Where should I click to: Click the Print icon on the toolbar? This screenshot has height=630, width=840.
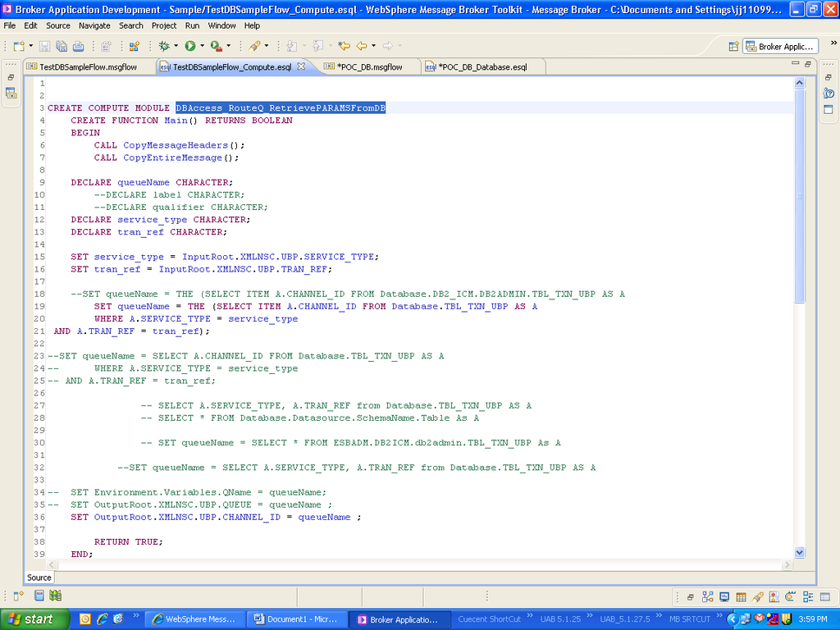(78, 46)
